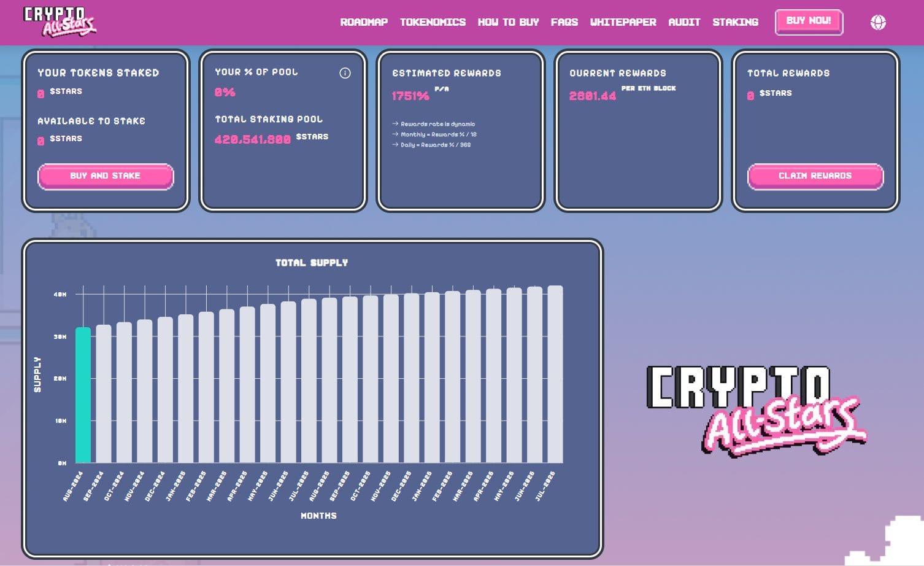Click the Monthly rewards formula line

pos(434,134)
